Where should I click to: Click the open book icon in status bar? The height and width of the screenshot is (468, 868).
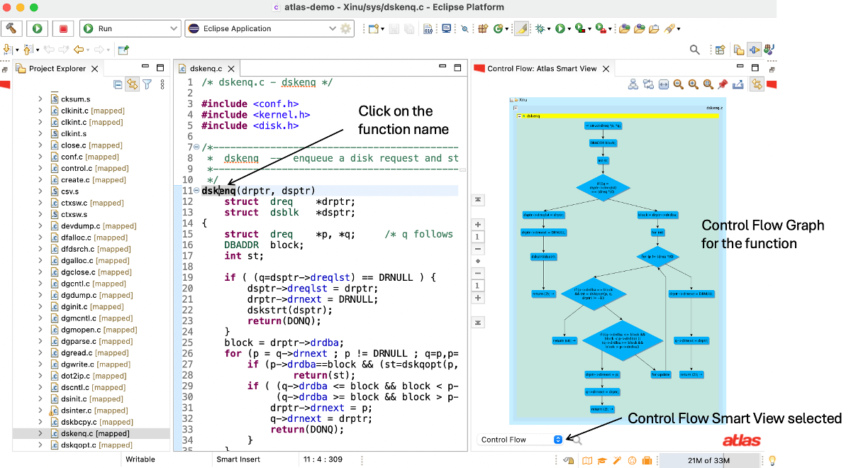coord(587,460)
